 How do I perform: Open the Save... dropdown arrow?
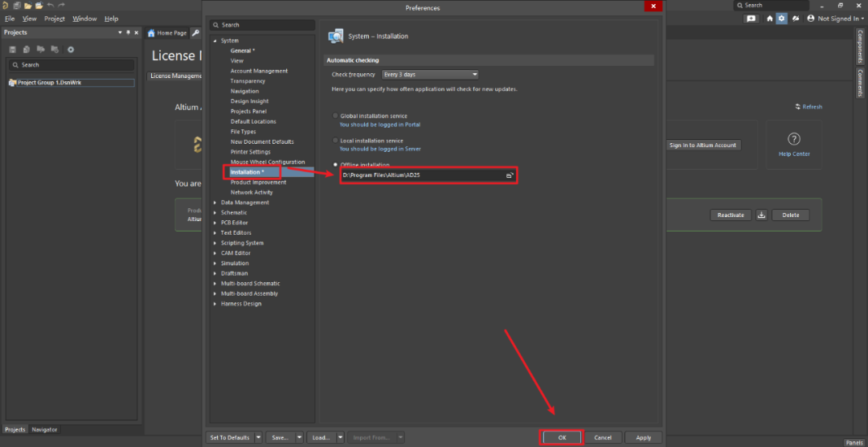(300, 437)
